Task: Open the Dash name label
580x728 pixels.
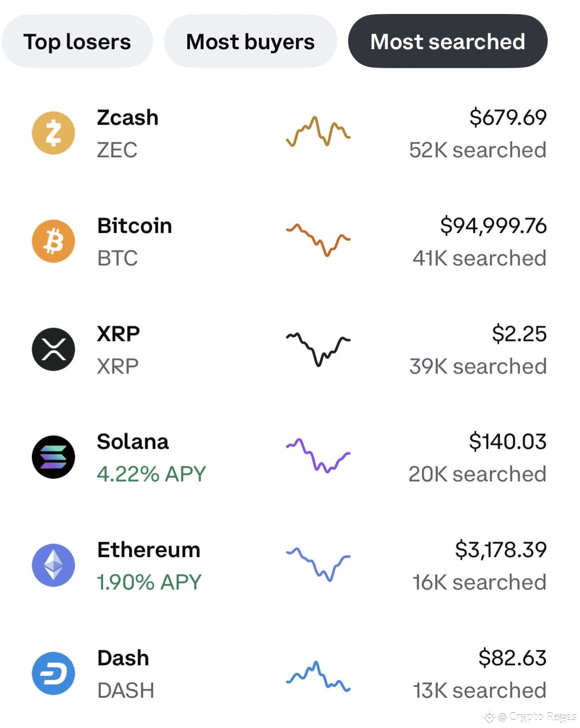Action: click(x=123, y=658)
